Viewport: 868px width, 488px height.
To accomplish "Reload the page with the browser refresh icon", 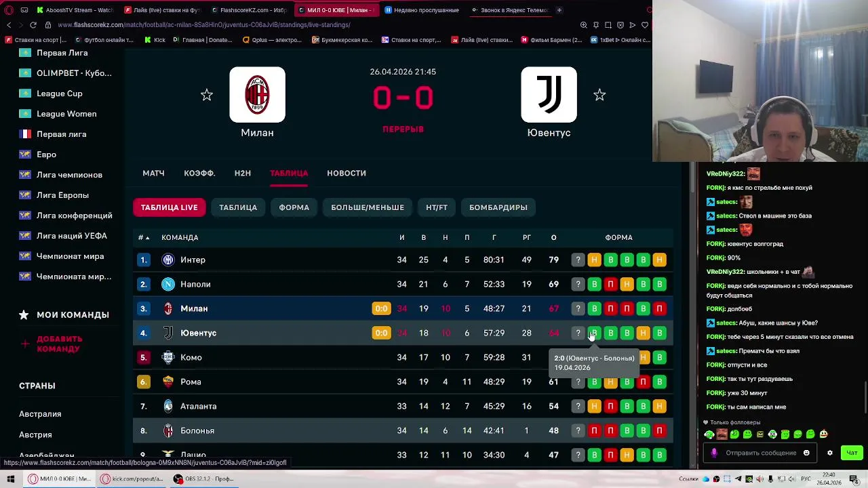I will click(33, 25).
